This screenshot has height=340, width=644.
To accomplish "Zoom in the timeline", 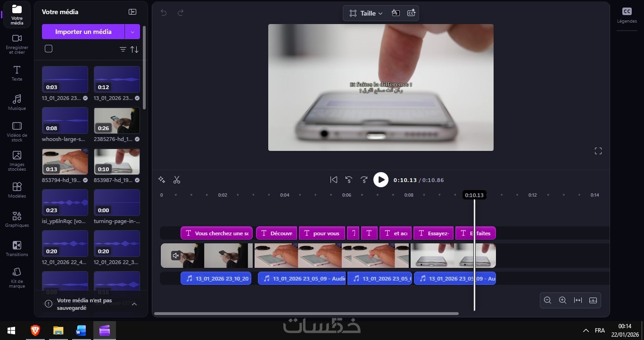I will (562, 300).
